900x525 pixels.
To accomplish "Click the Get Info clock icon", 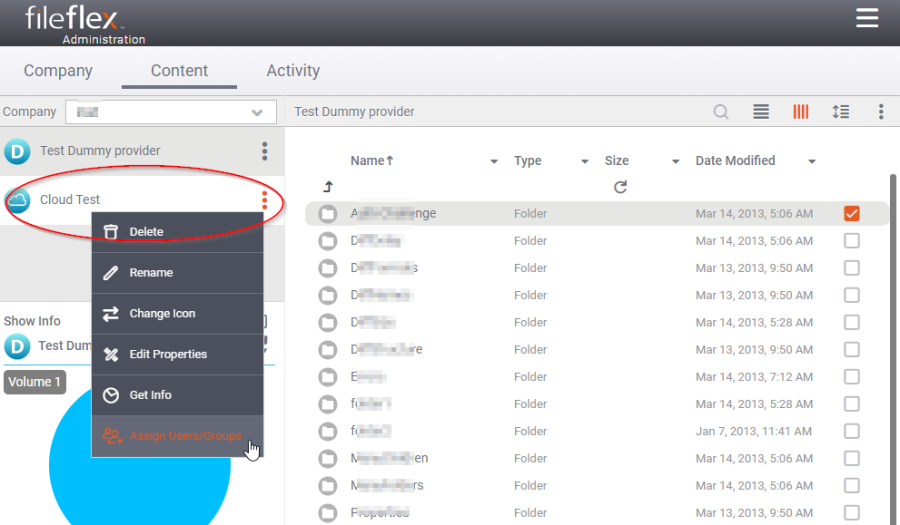I will click(111, 395).
